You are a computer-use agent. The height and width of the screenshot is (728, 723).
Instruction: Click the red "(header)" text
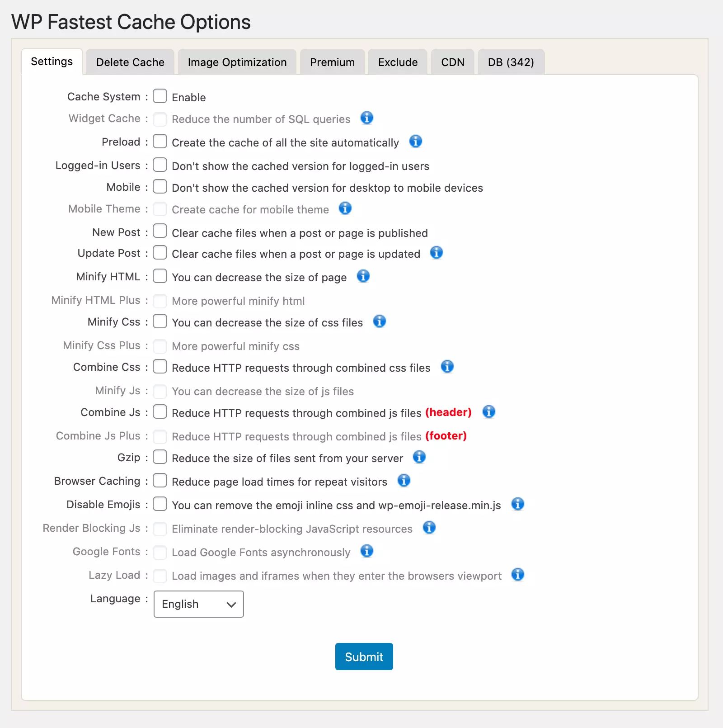pos(448,412)
